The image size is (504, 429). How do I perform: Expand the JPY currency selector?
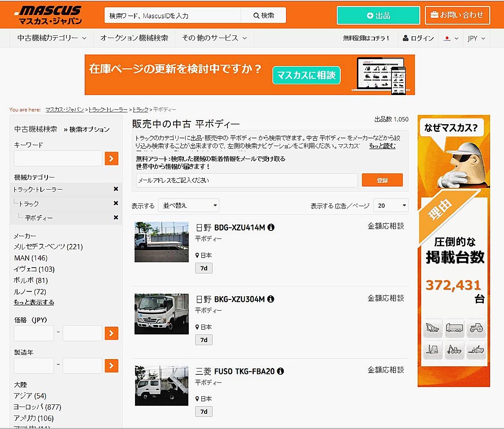coord(476,39)
